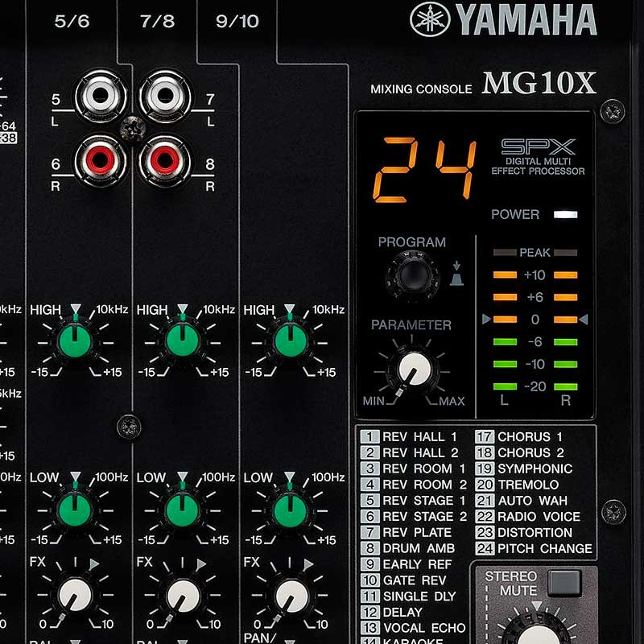This screenshot has height=644, width=644.
Task: Choose program 9 EARLY REF
Action: [x=407, y=564]
